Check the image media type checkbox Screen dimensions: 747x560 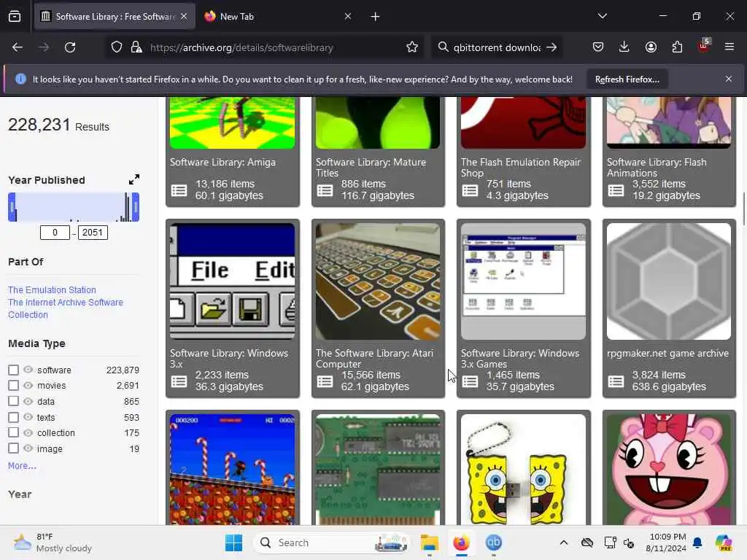point(13,448)
